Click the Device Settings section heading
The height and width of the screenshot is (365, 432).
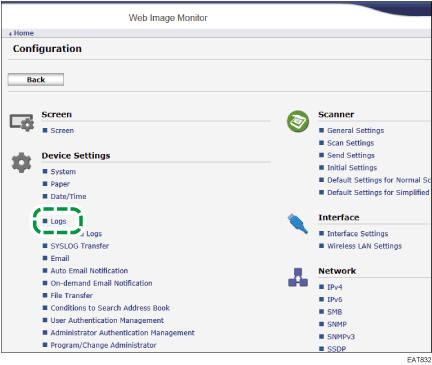[76, 156]
